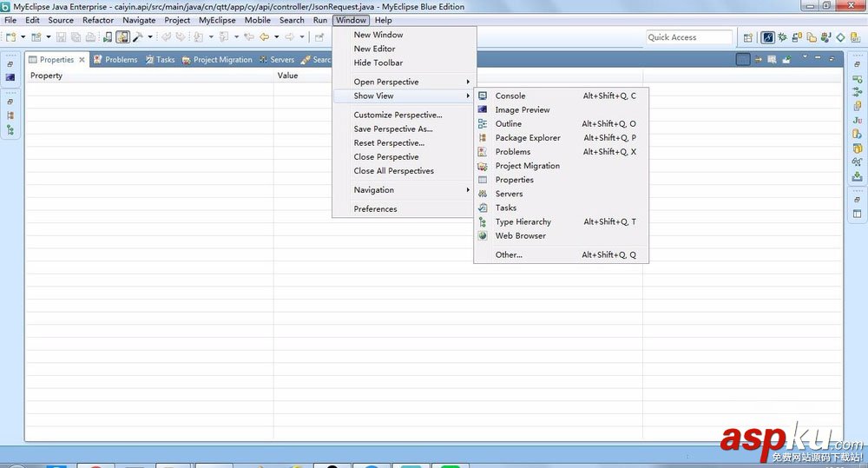Select Outline in the Show View submenu
This screenshot has width=868, height=468.
point(560,123)
